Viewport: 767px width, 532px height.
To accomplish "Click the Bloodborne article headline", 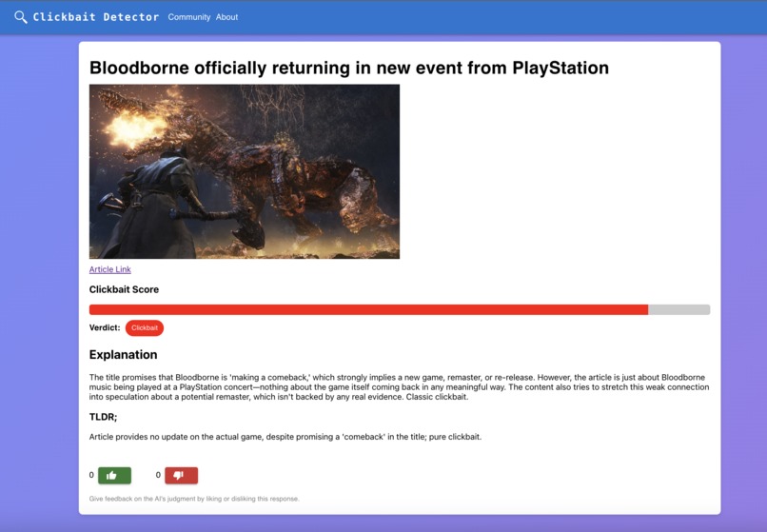I will click(x=349, y=68).
